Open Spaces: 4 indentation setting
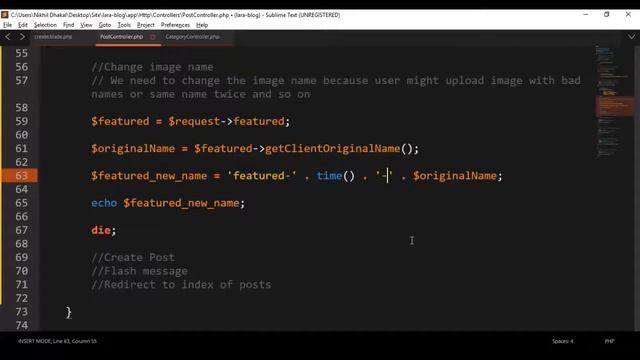 click(x=562, y=341)
